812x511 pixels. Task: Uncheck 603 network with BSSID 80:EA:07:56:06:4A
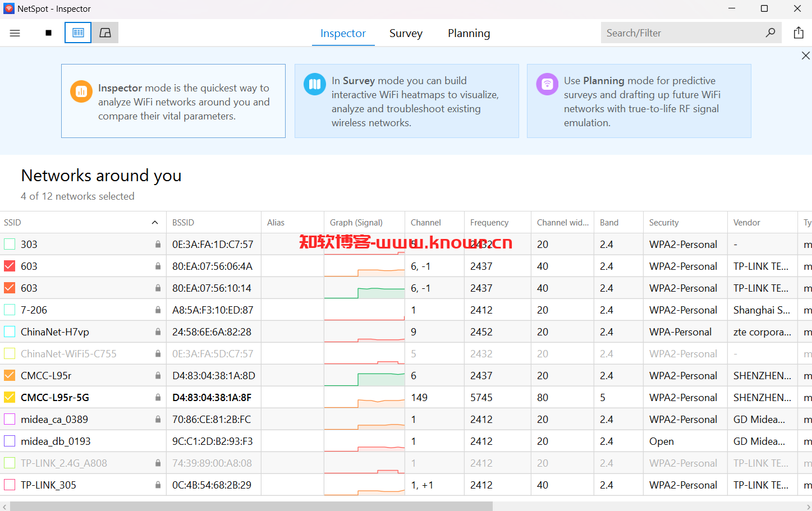point(10,266)
